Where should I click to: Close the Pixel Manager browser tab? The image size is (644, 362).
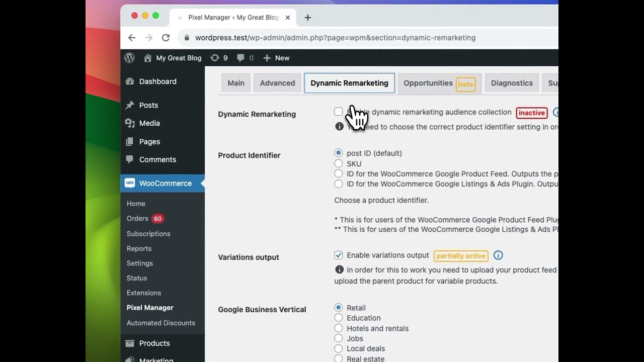[x=288, y=18]
